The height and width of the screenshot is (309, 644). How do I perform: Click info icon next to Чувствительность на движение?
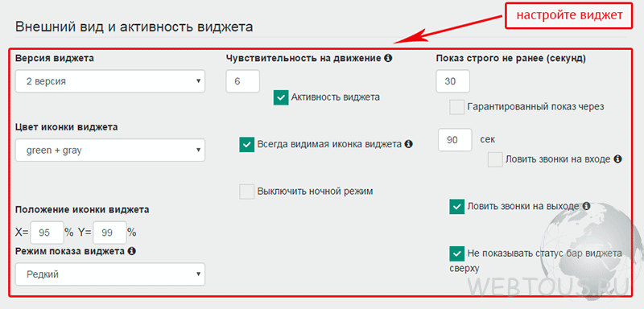pos(388,58)
